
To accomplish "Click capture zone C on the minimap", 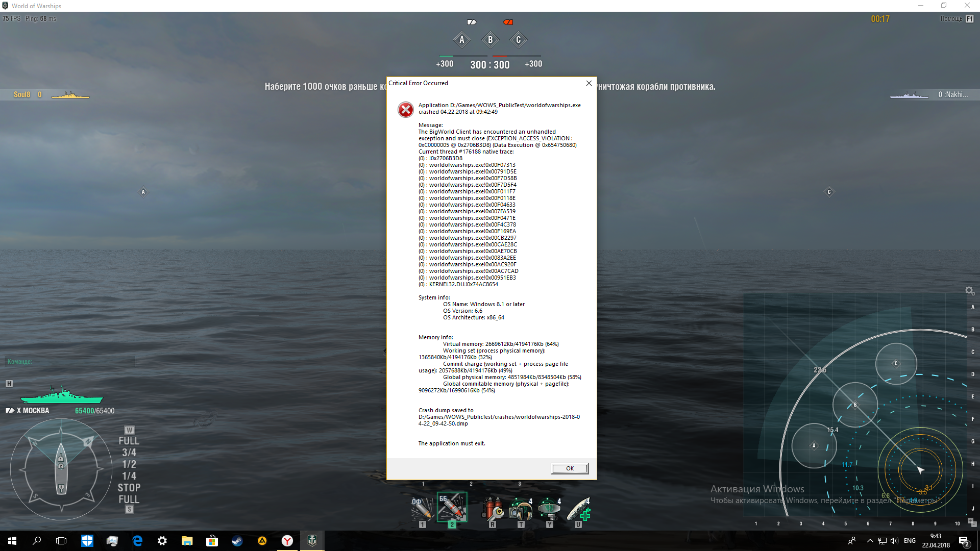I will pos(896,364).
